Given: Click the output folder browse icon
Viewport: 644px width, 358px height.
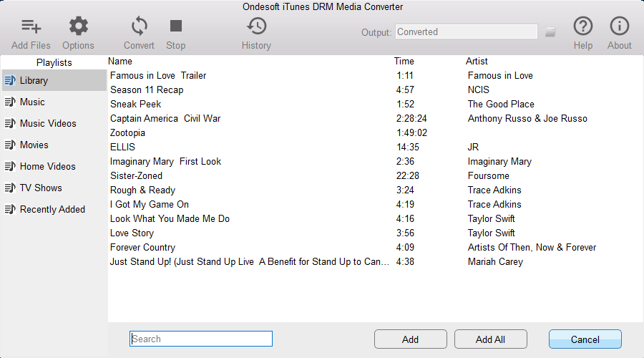Looking at the screenshot, I should tap(550, 32).
